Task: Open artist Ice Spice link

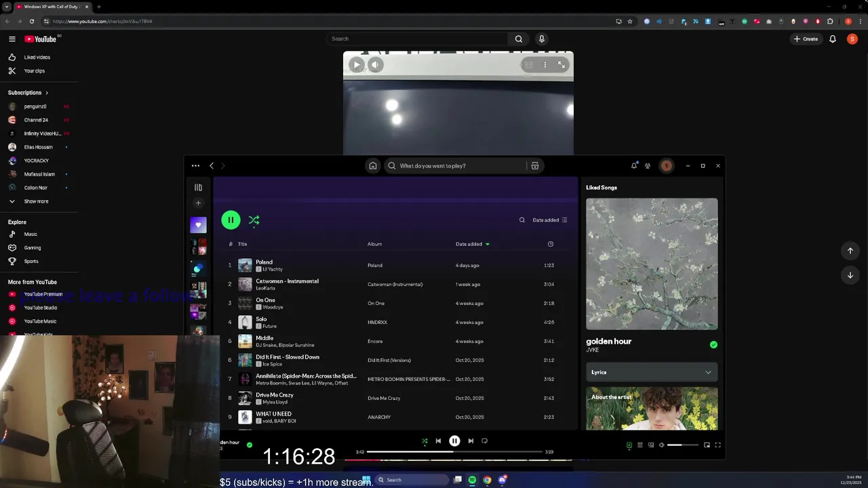Action: point(272,364)
